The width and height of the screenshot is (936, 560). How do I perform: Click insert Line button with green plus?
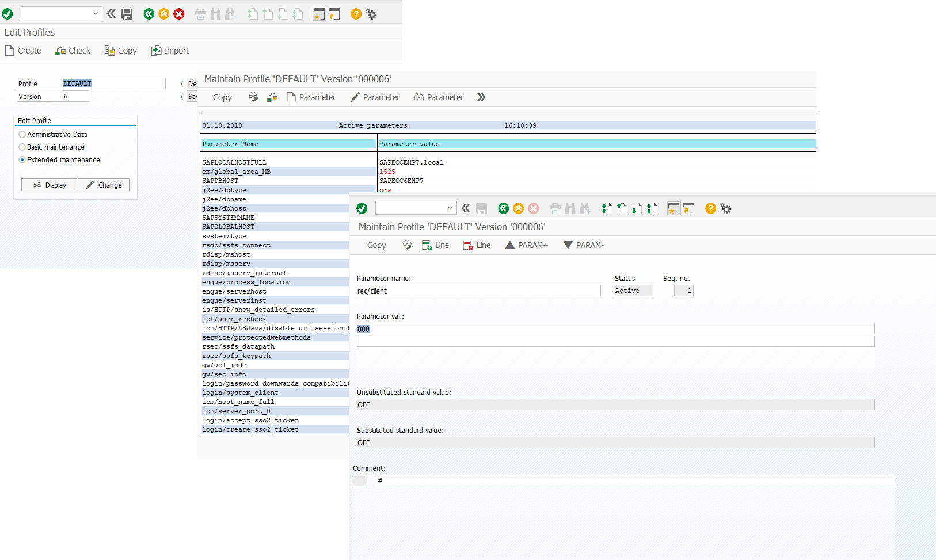(x=436, y=245)
